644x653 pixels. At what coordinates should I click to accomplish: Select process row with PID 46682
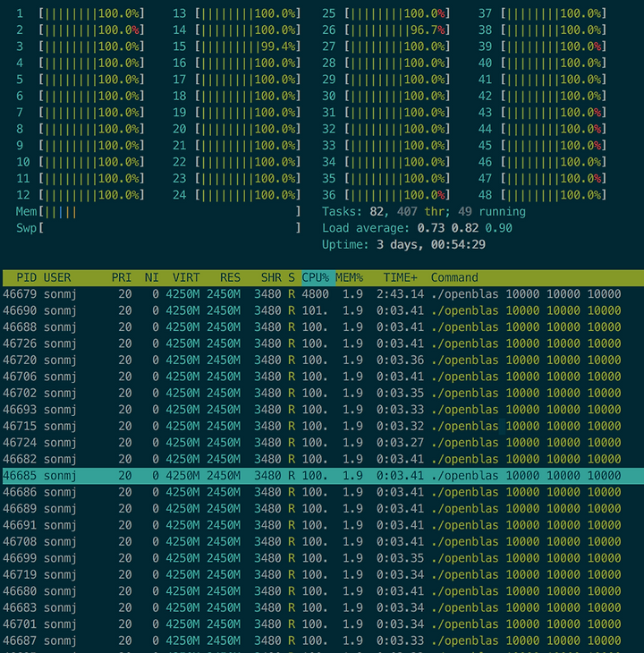coord(322,459)
